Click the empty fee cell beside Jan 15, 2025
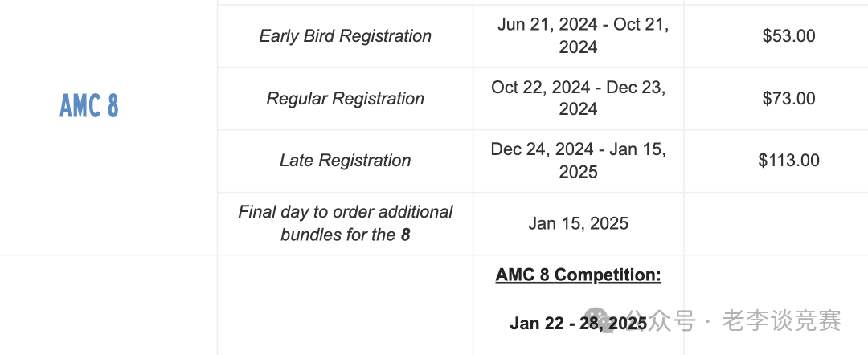The height and width of the screenshot is (355, 868). point(776,223)
